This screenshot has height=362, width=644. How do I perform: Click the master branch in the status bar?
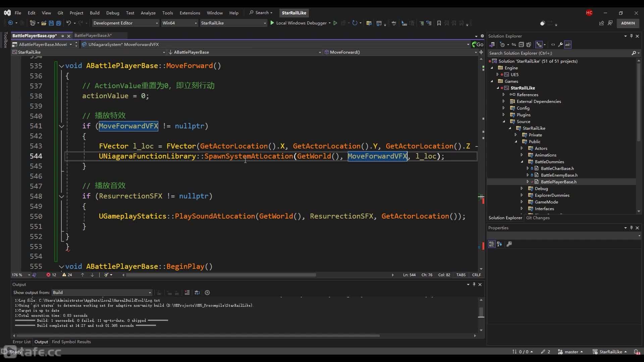coord(571,352)
